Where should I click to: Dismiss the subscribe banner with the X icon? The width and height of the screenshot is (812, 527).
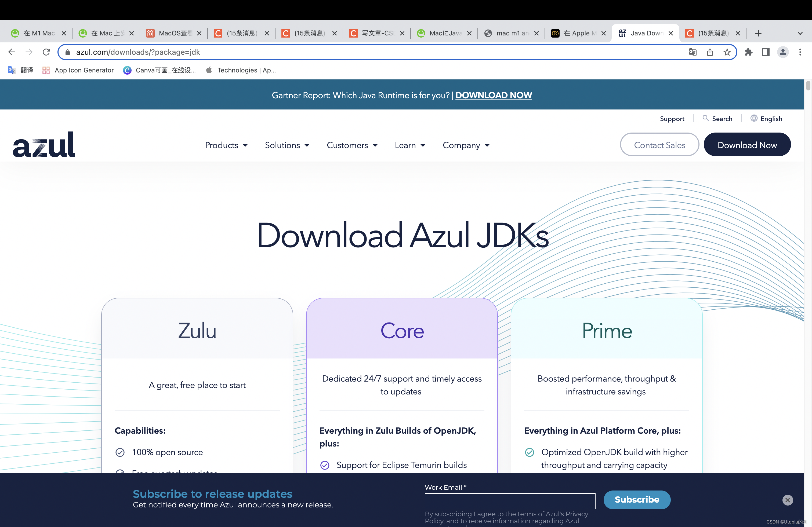[788, 500]
